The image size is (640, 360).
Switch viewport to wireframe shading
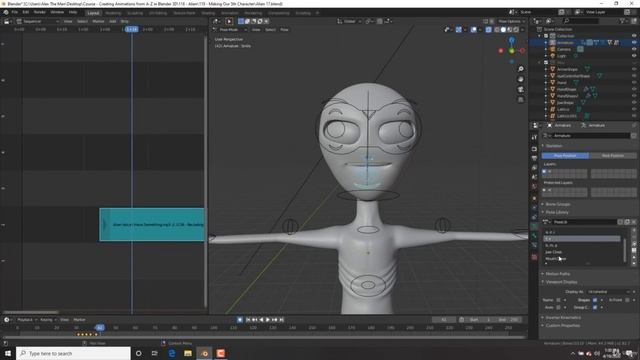click(x=497, y=30)
